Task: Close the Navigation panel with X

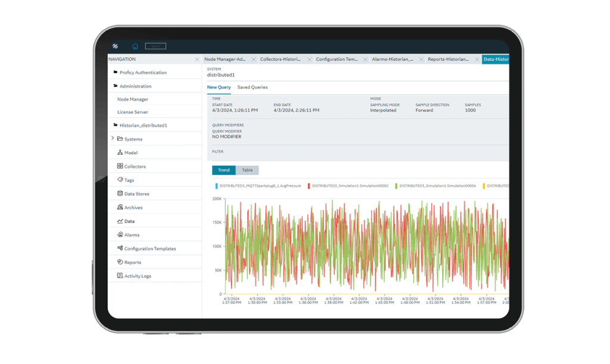Action: 197,60
